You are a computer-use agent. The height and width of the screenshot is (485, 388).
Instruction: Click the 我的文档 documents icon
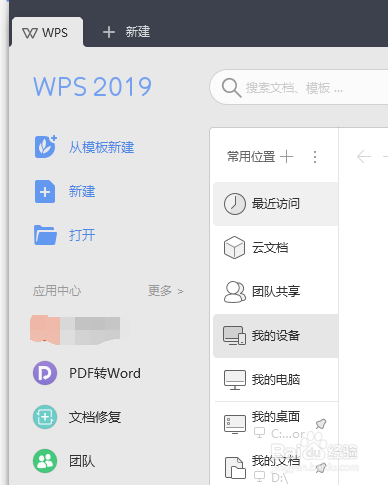tap(235, 467)
